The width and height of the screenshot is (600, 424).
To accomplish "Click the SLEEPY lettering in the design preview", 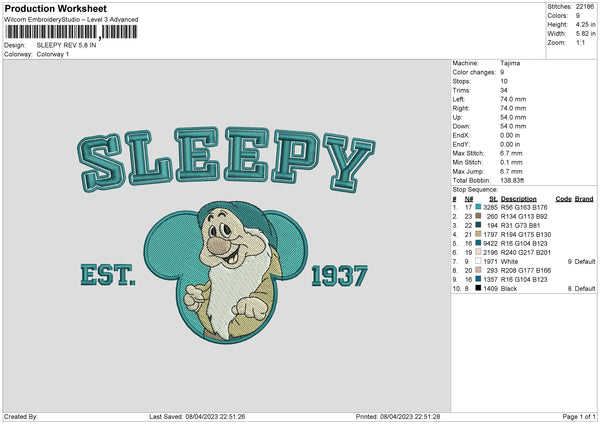I will [x=226, y=159].
